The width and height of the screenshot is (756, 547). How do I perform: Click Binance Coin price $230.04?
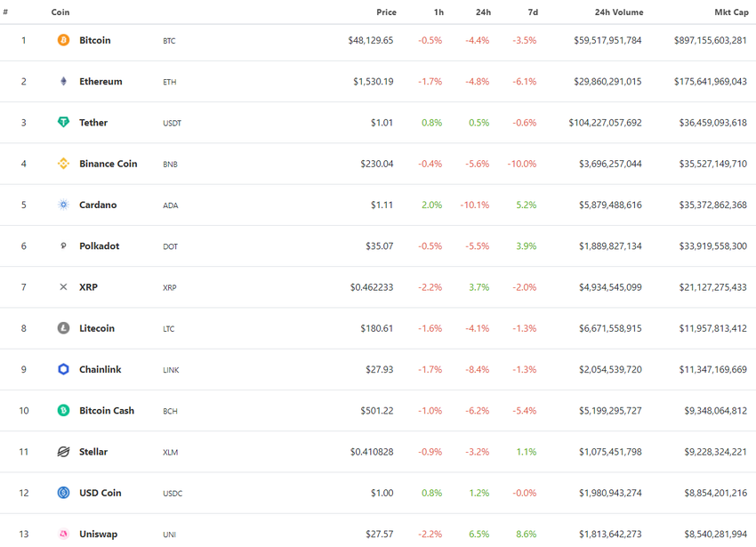pos(377,164)
